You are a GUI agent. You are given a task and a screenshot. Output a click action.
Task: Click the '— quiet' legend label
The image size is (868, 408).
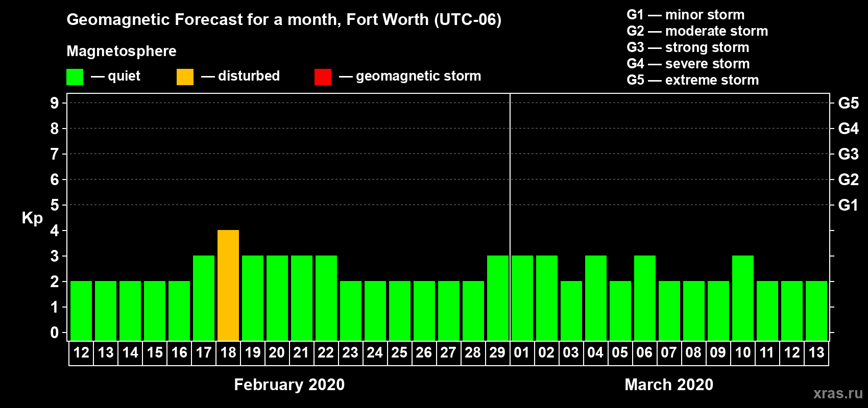(115, 76)
